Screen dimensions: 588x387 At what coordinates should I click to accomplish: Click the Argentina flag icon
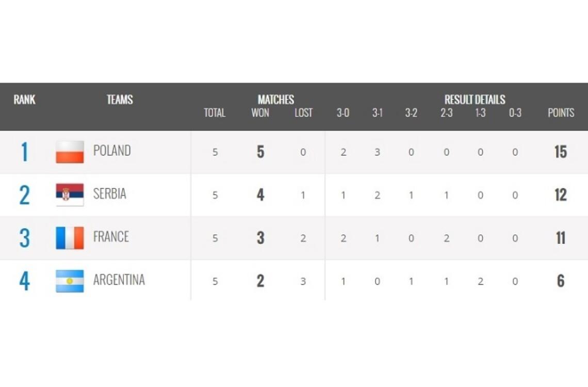[70, 281]
